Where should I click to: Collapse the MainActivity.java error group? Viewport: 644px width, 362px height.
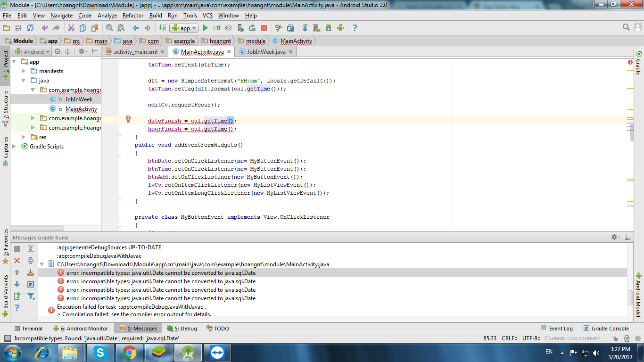tap(42, 263)
